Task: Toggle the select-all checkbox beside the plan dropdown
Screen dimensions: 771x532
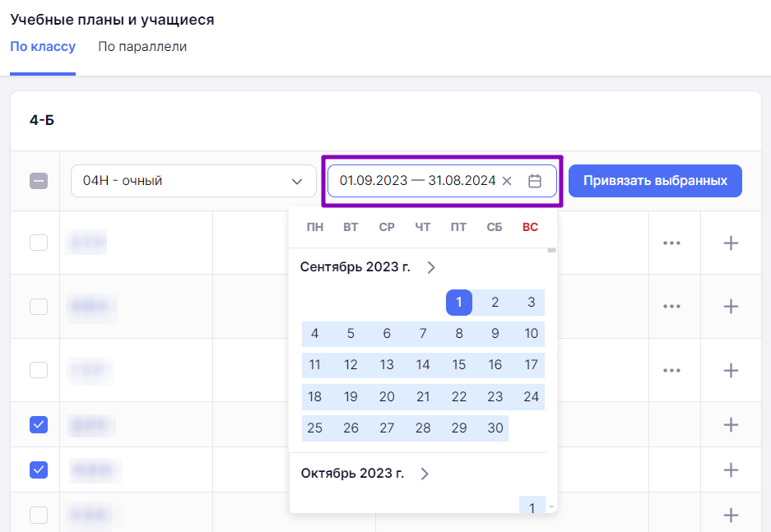Action: tap(39, 181)
